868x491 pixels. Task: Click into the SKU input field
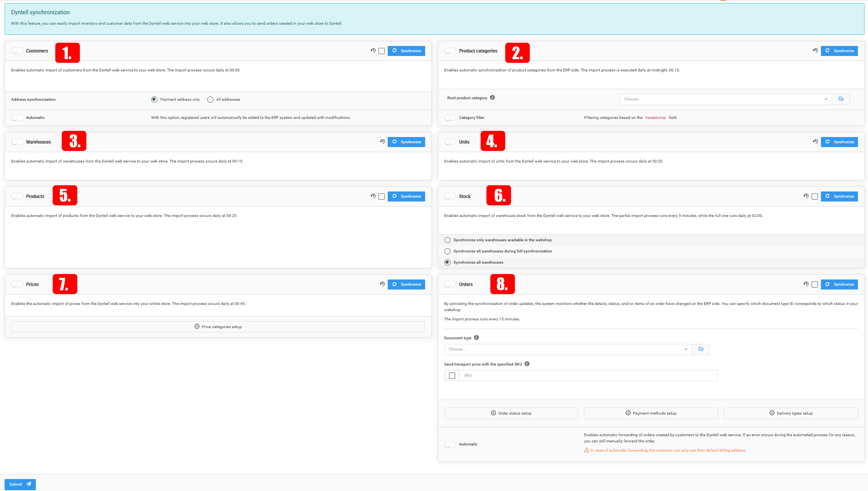pos(589,376)
